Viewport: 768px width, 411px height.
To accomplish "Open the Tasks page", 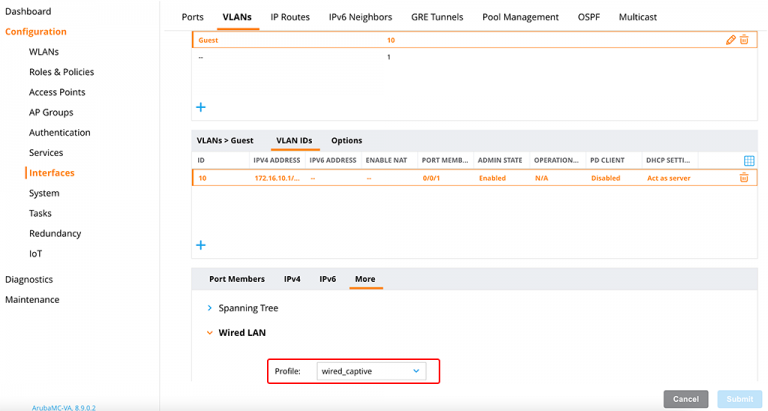I will coord(40,213).
